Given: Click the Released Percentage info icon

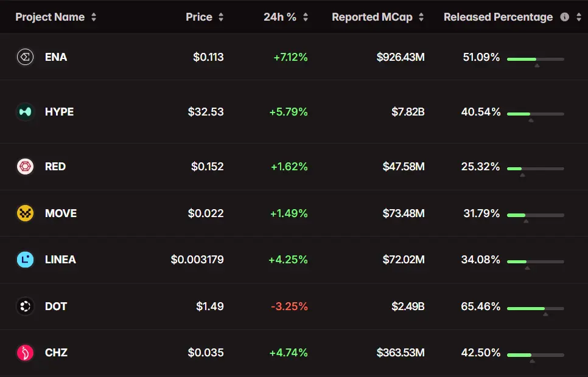Looking at the screenshot, I should click(564, 17).
